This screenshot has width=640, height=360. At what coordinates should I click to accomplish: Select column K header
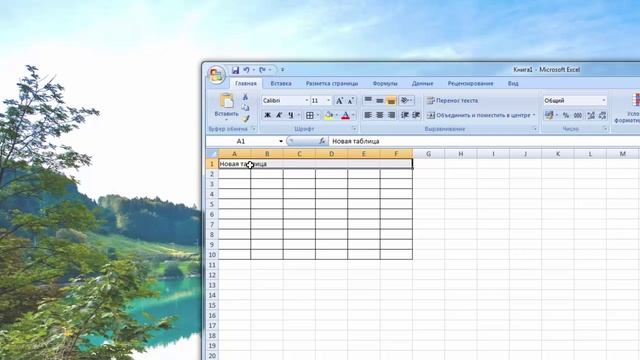coord(558,154)
